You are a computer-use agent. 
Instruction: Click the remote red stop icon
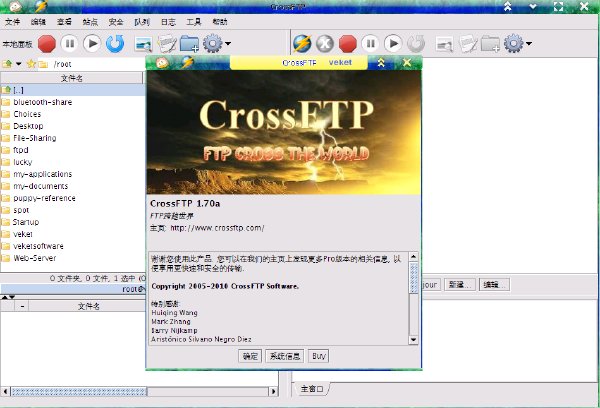pyautogui.click(x=348, y=44)
